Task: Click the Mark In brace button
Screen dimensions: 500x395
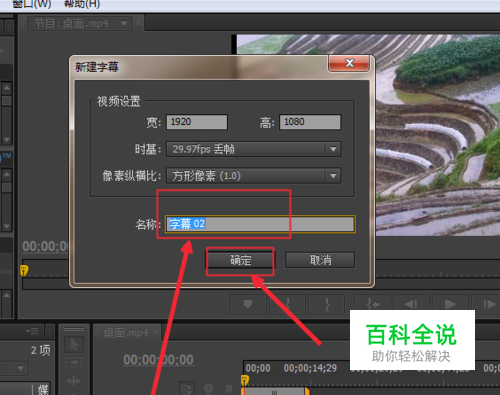Action: [x=287, y=304]
